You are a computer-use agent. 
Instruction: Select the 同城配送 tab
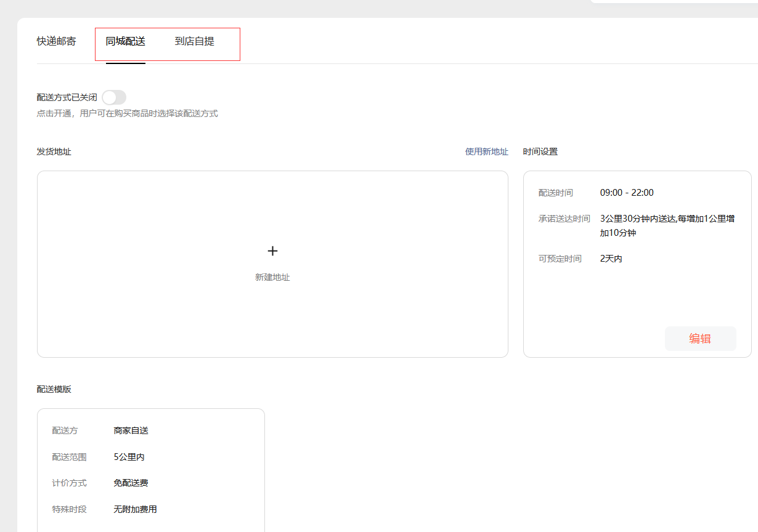(x=126, y=42)
